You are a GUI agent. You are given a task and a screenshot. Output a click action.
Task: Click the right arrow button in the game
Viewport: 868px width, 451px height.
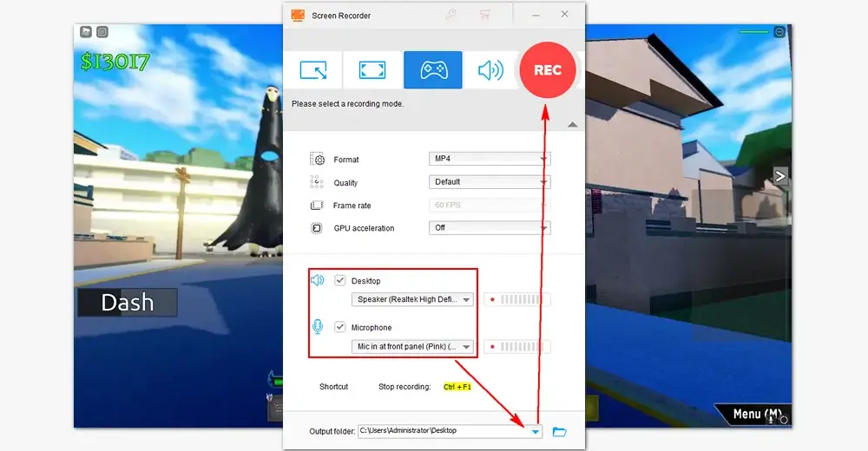tap(780, 176)
